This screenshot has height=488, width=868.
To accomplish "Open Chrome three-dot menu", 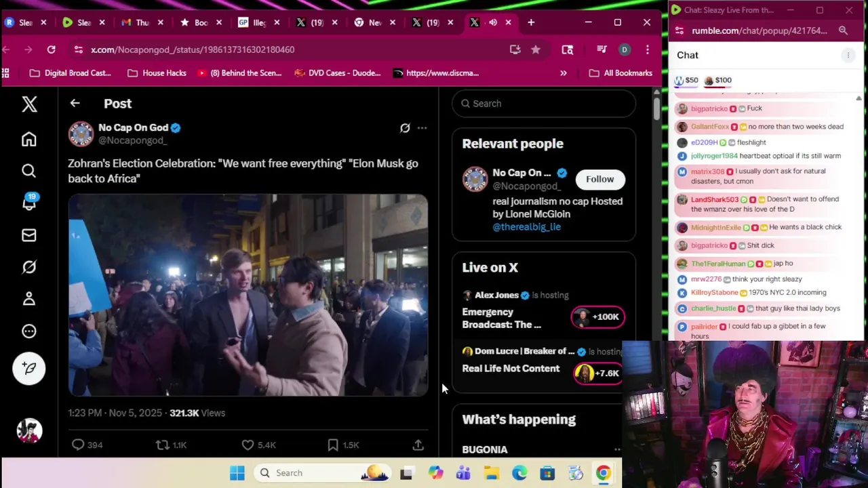I will [648, 49].
